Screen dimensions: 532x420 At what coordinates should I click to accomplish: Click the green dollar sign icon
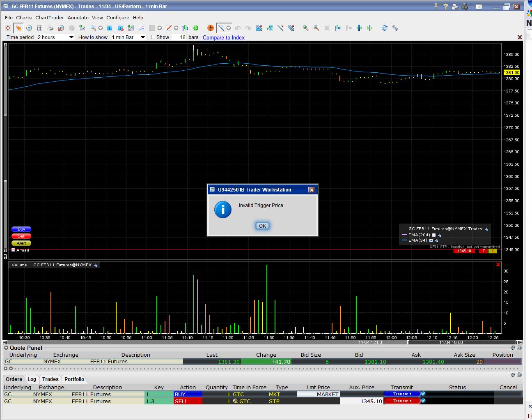click(x=196, y=28)
